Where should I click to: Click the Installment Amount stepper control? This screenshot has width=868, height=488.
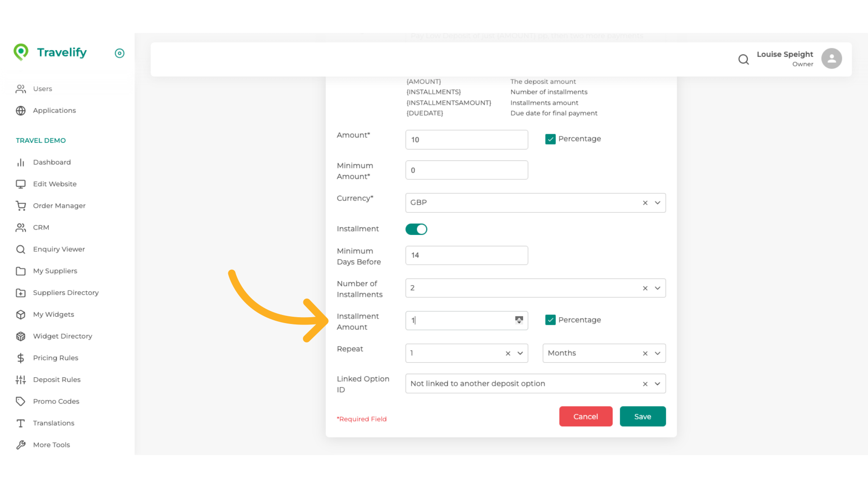[x=519, y=320]
